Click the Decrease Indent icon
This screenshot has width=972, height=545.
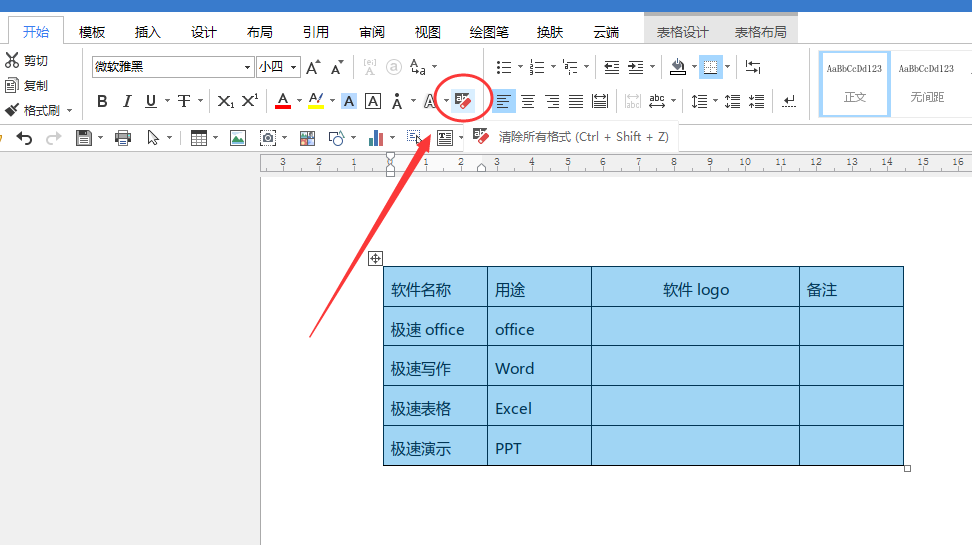(x=612, y=67)
